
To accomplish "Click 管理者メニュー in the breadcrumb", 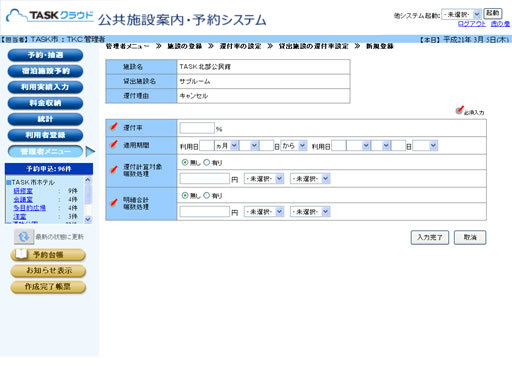I will tap(127, 46).
